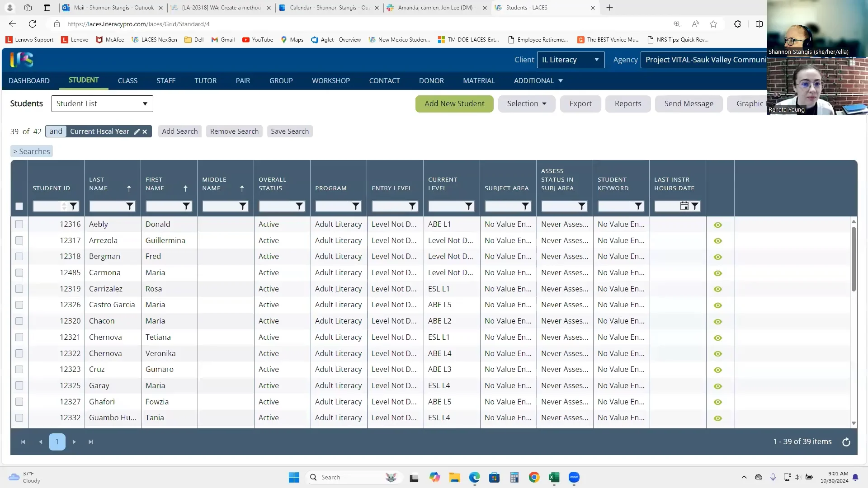Open filter icon for Program column
The height and width of the screenshot is (488, 868).
point(356,206)
